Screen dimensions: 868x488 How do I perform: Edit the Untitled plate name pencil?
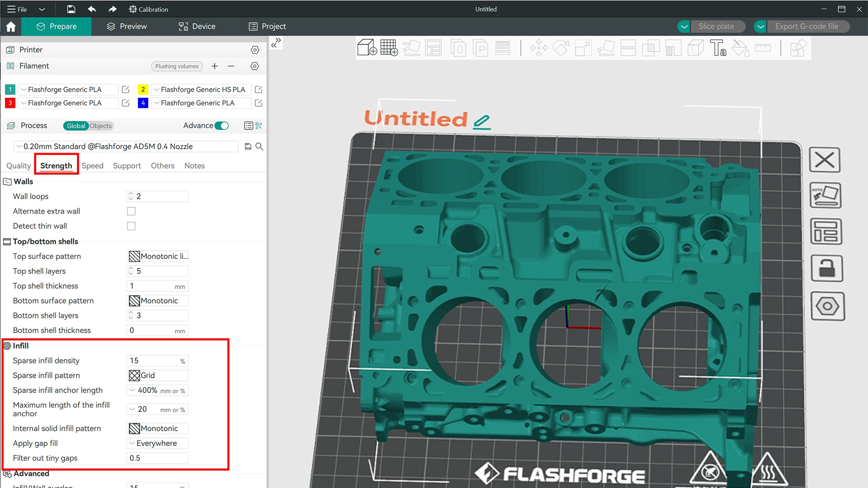(482, 122)
